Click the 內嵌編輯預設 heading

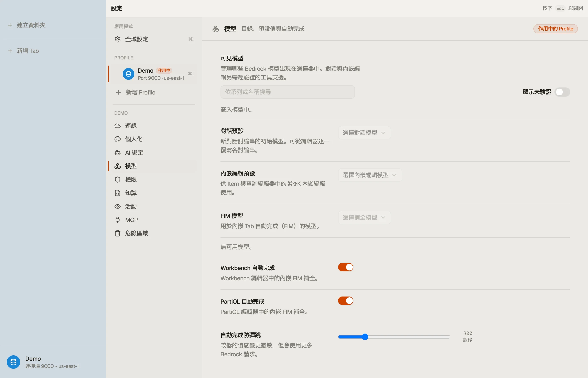point(238,173)
